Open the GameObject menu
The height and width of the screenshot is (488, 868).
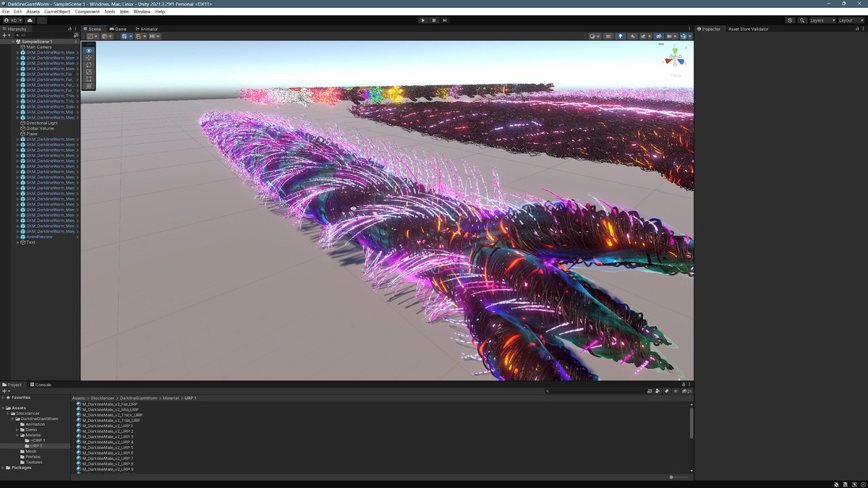[57, 12]
